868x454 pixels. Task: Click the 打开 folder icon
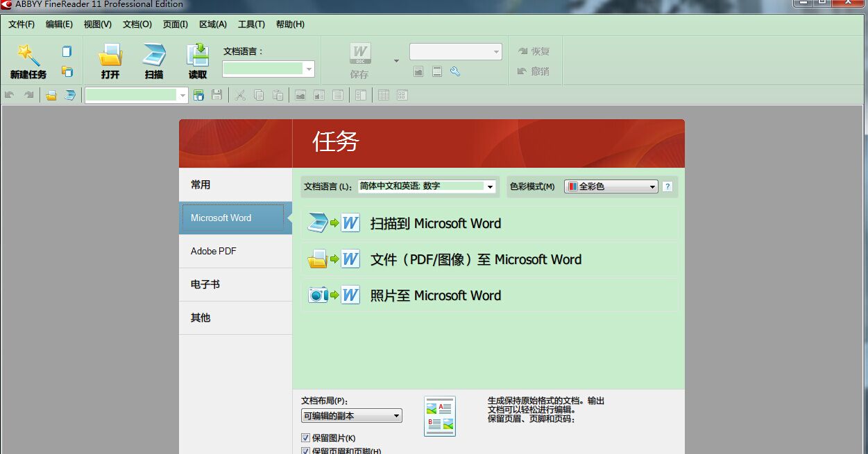tap(110, 55)
